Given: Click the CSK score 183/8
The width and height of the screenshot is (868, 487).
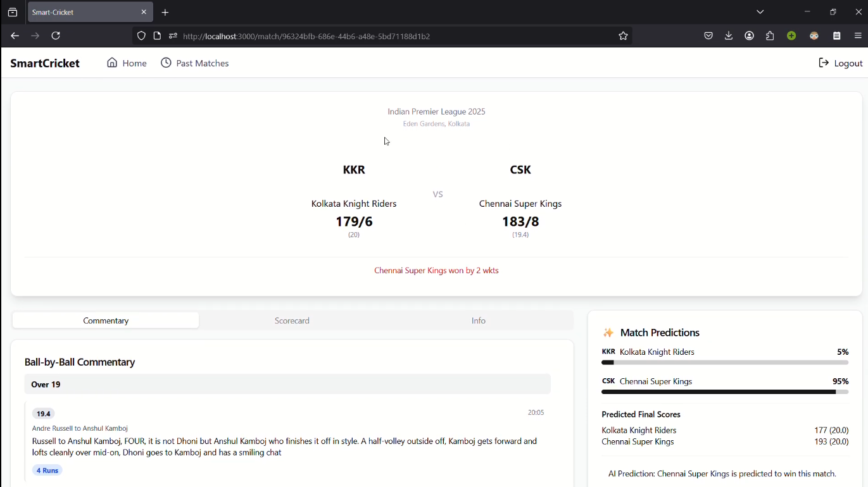Looking at the screenshot, I should pyautogui.click(x=520, y=221).
